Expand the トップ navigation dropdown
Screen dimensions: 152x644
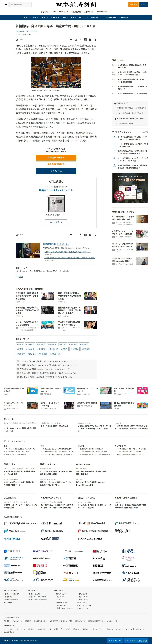[27, 17]
